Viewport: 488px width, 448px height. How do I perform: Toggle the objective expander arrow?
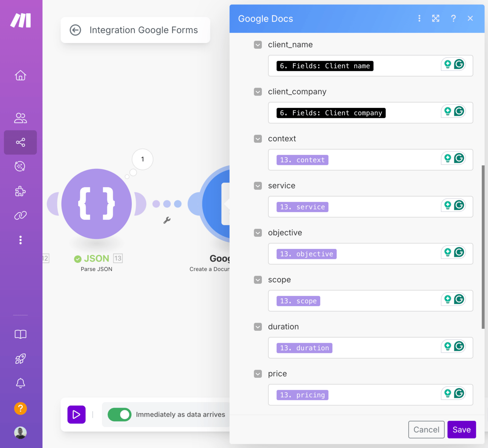(258, 233)
